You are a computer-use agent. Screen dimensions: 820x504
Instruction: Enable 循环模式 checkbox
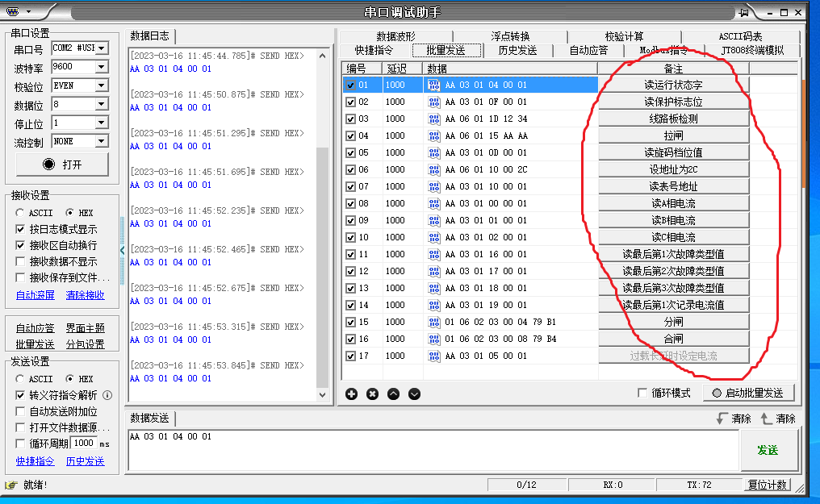pyautogui.click(x=642, y=393)
